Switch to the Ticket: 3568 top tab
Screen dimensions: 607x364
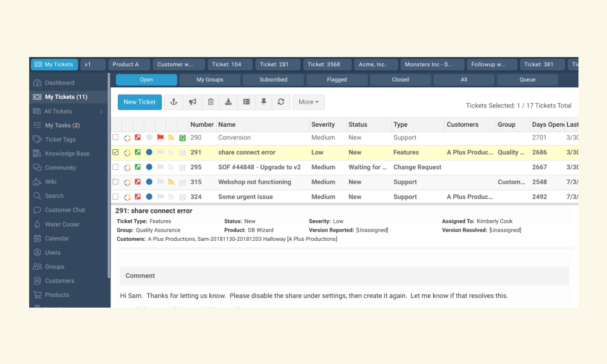pos(328,64)
